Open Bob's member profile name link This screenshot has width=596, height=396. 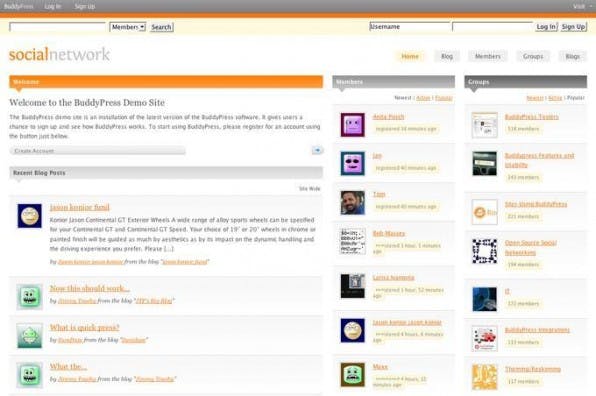[389, 233]
